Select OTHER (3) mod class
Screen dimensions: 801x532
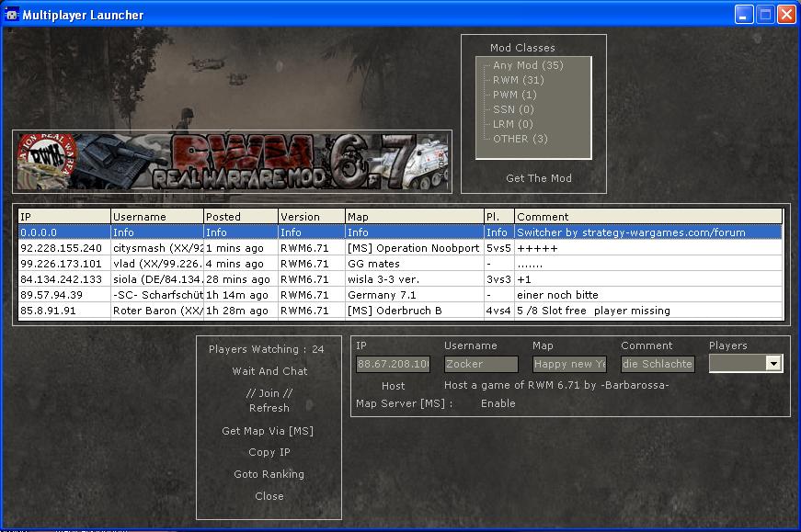[520, 139]
